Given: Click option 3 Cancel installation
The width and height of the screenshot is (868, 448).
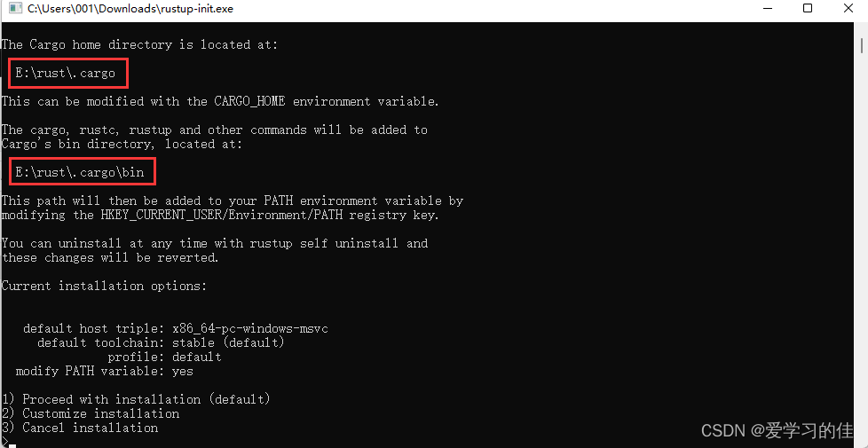Looking at the screenshot, I should [80, 428].
